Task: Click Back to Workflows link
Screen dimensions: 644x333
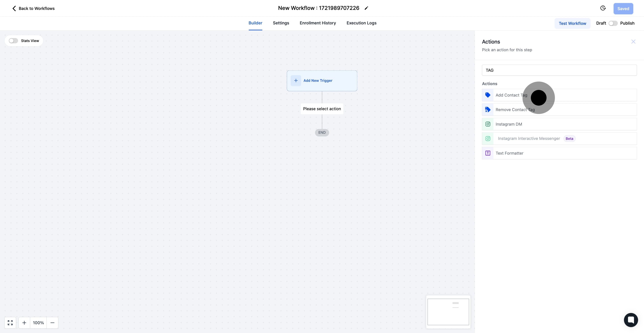Action: pos(37,9)
